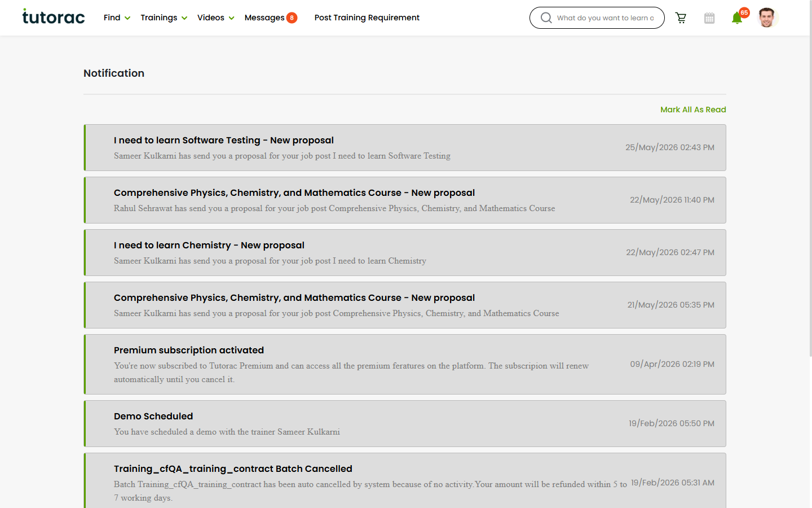This screenshot has width=812, height=508.
Task: Open Training_cfQA Batch Cancelled notification
Action: click(x=405, y=480)
